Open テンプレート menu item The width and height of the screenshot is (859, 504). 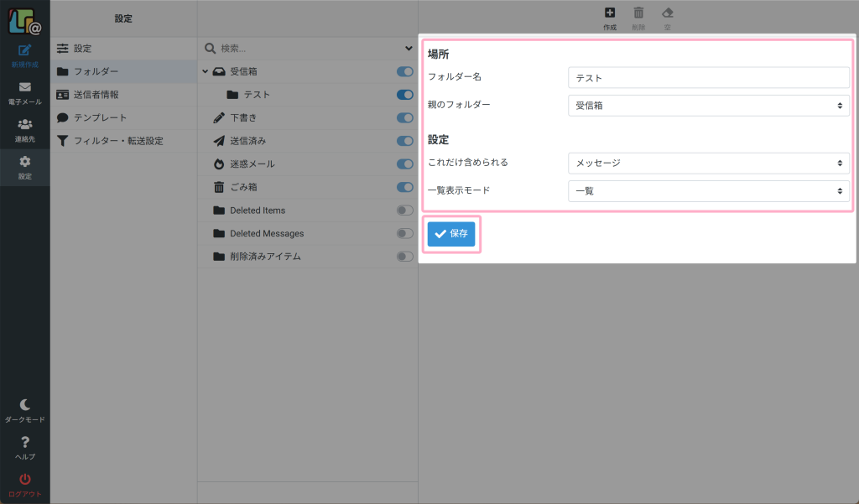(124, 117)
